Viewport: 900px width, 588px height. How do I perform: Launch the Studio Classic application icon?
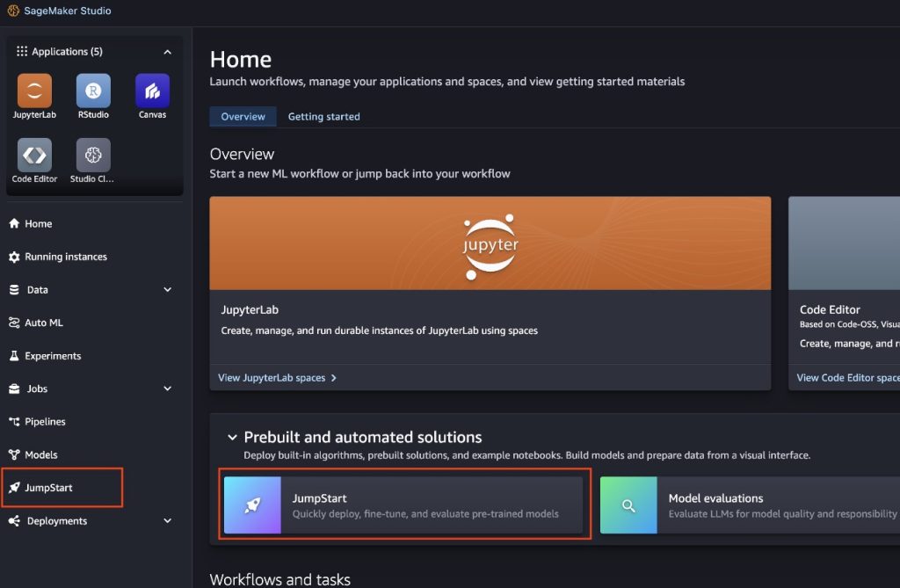click(x=93, y=155)
